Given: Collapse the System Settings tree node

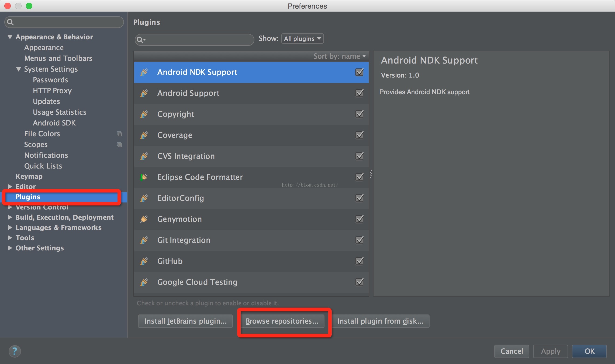Looking at the screenshot, I should click(x=19, y=69).
